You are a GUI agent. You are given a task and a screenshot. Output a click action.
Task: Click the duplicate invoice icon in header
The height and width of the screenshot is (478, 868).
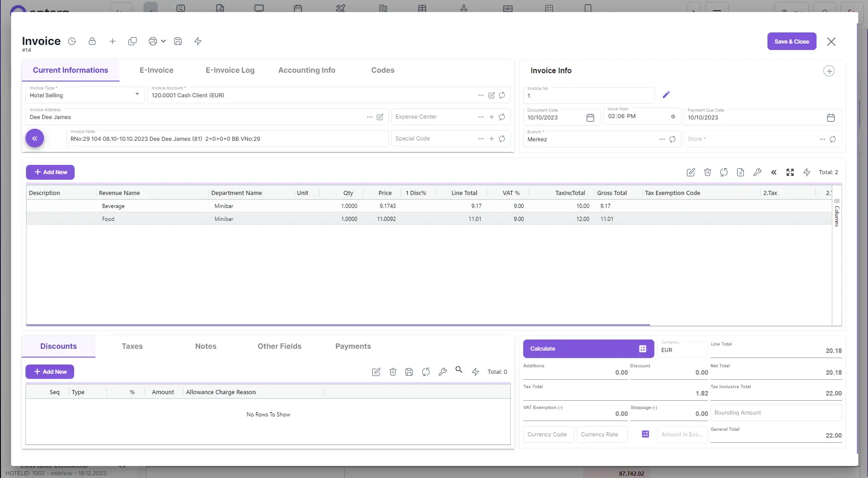pos(133,41)
